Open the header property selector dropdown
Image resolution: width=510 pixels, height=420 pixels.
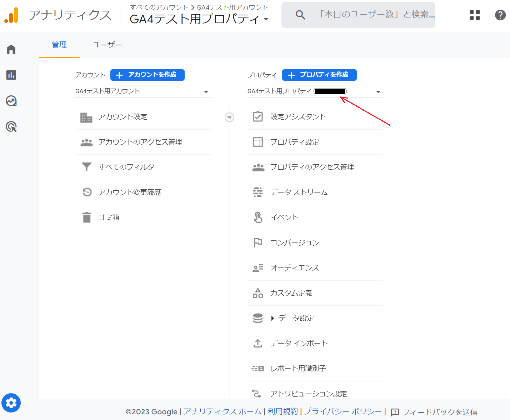(x=266, y=19)
